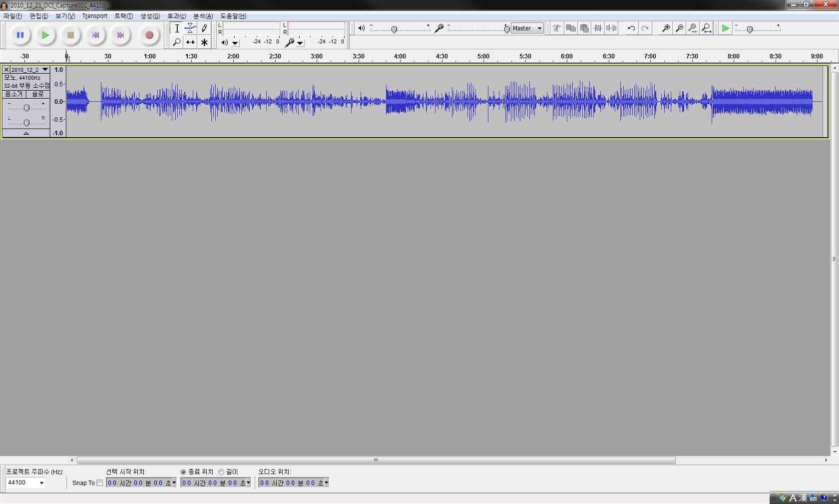The image size is (839, 504).
Task: Mute the track with 음소거 button
Action: coord(14,94)
